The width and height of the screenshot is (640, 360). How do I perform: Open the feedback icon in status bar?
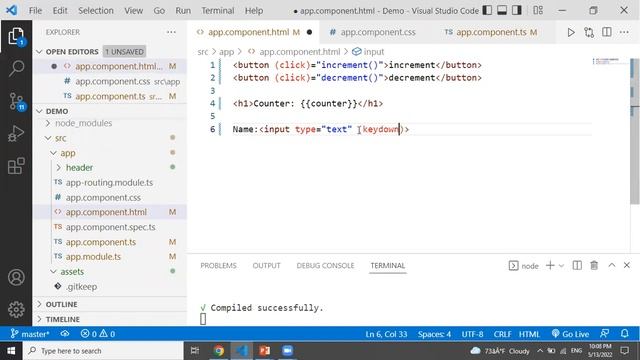click(604, 333)
